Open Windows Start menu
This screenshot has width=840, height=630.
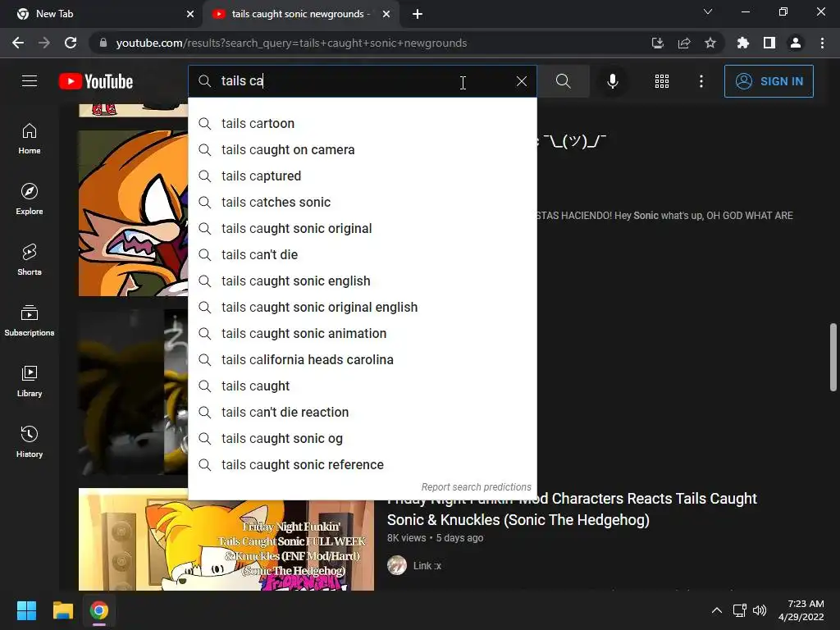(26, 610)
